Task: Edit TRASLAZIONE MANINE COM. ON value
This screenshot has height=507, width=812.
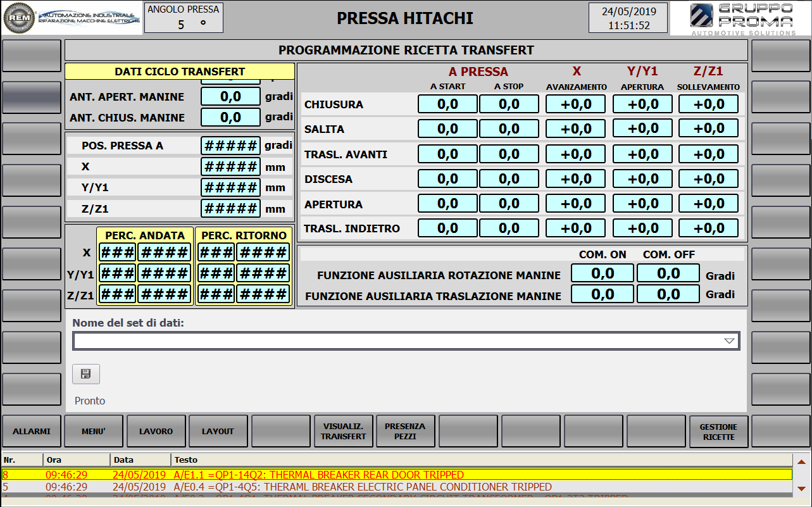Action: coord(603,294)
